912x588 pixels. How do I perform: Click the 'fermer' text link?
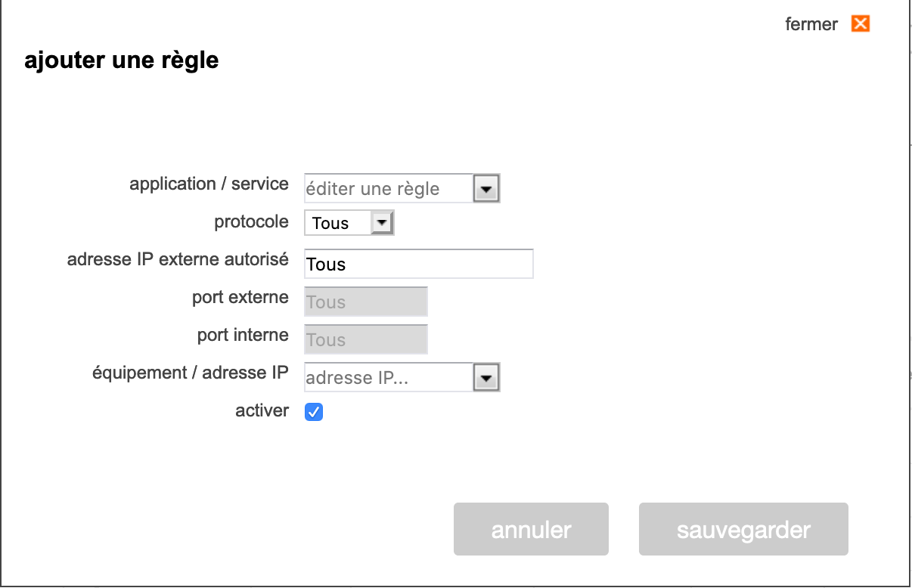click(811, 24)
